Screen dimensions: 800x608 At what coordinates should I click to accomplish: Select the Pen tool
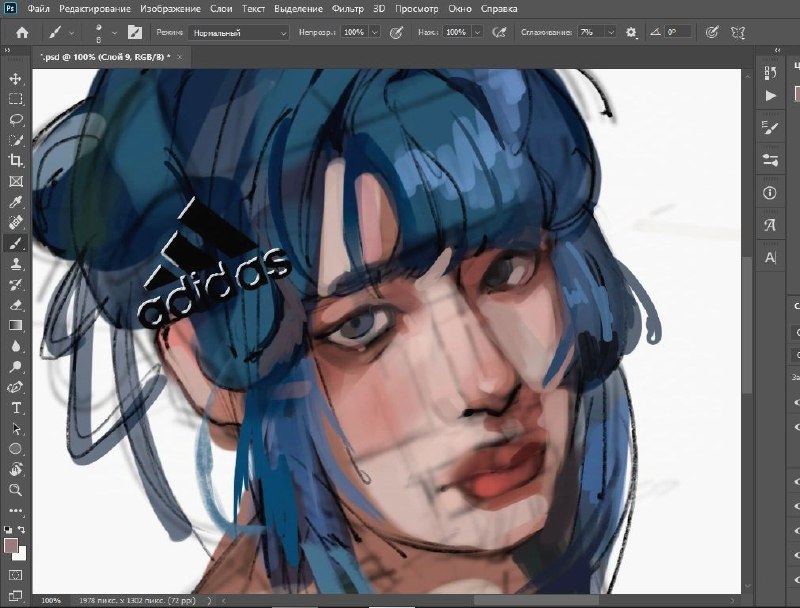click(x=15, y=387)
